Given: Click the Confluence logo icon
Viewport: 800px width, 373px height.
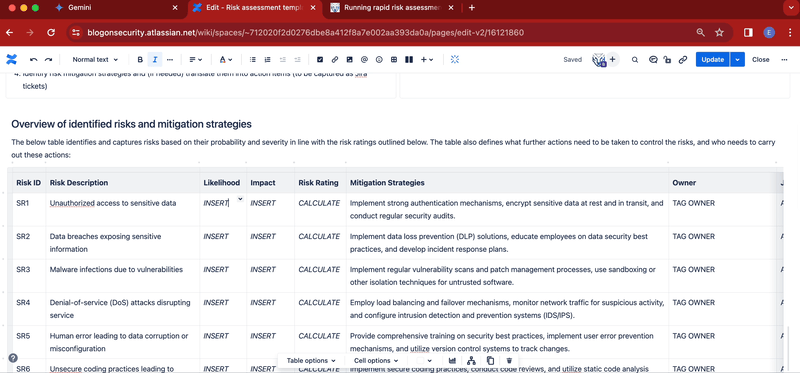Looking at the screenshot, I should coord(11,60).
